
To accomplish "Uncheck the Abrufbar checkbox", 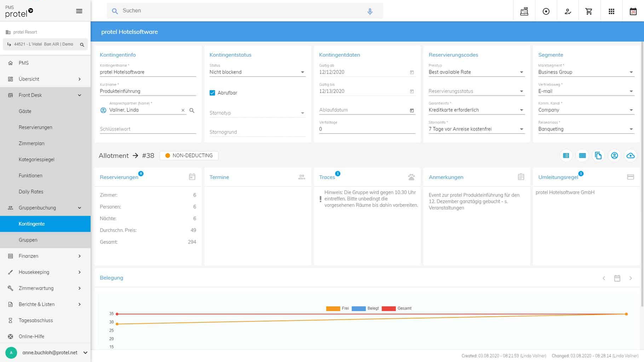I will (212, 93).
